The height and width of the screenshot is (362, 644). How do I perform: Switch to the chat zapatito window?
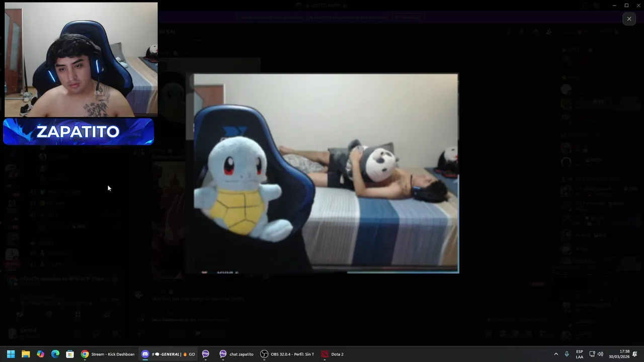point(236,354)
